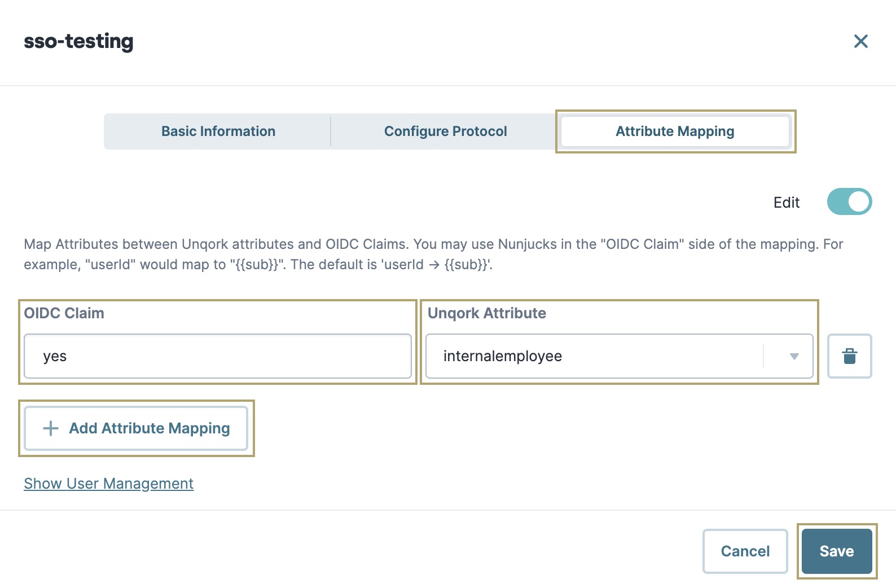Toggle the Edit switch off
Viewport: 896px width, 588px height.
[x=849, y=202]
